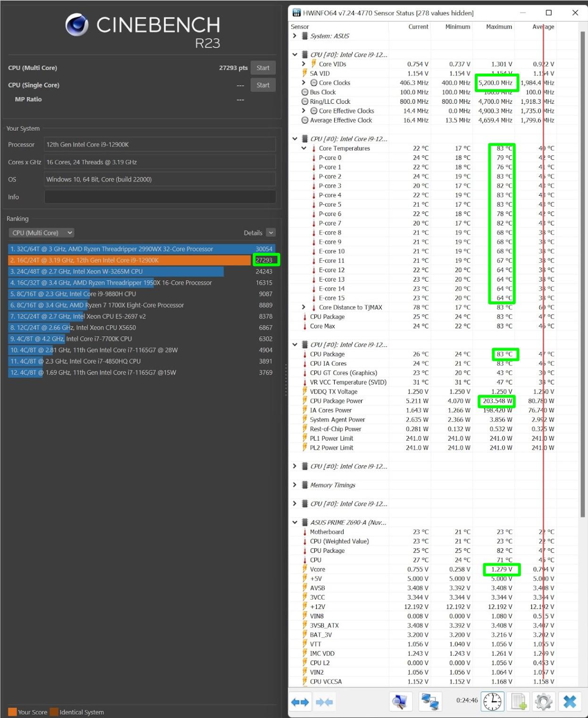Click the Core Temperatures thermometer icon

pos(314,148)
